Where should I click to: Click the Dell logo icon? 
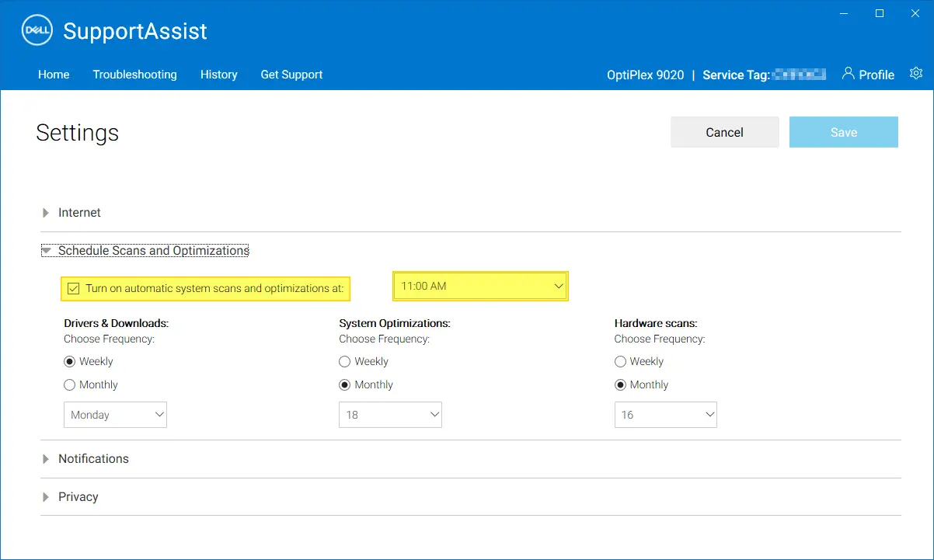[37, 31]
